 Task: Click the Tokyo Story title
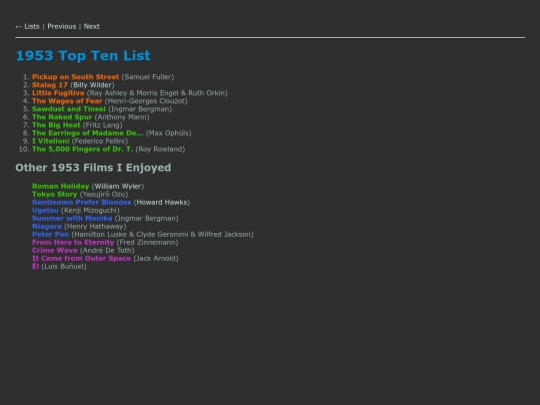tap(55, 194)
